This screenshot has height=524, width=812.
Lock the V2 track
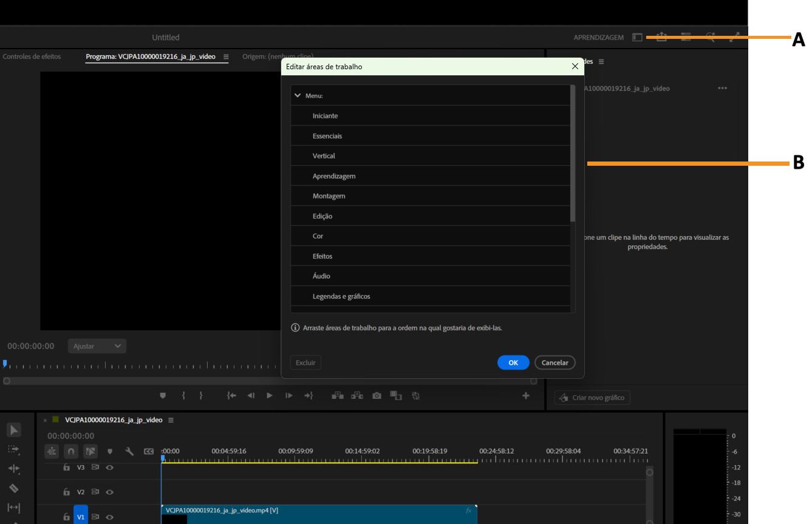click(66, 492)
